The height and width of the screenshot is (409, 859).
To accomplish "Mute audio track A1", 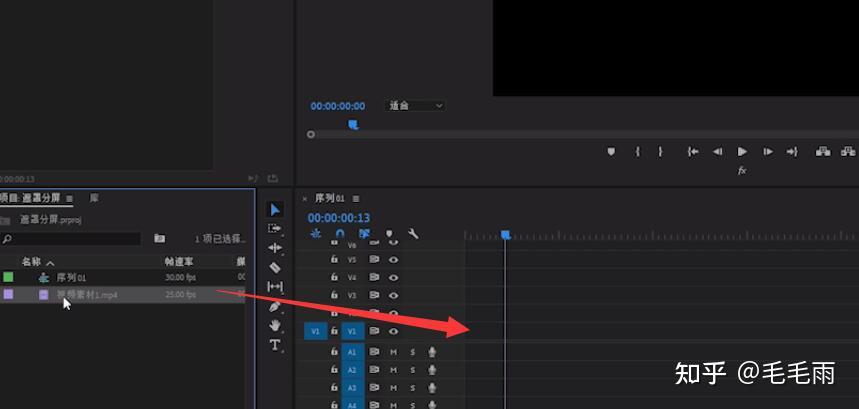I will (393, 352).
